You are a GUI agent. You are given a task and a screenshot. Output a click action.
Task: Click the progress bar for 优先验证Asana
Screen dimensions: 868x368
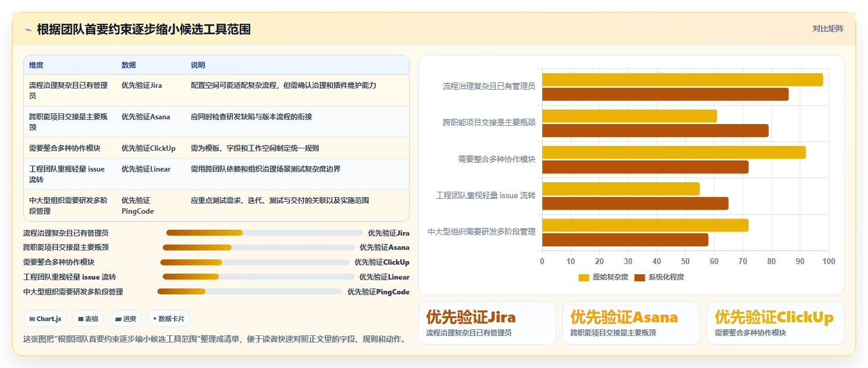(x=258, y=248)
